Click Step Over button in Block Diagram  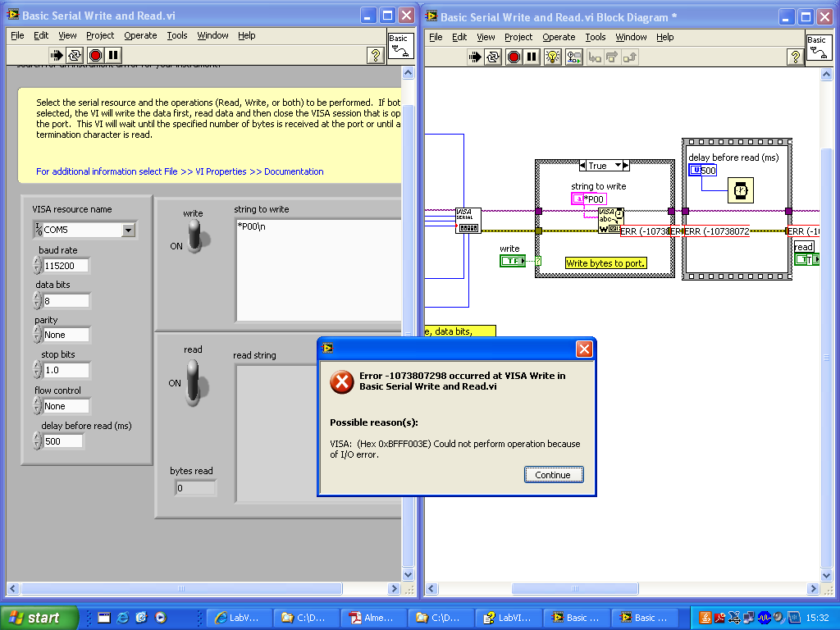tap(612, 57)
